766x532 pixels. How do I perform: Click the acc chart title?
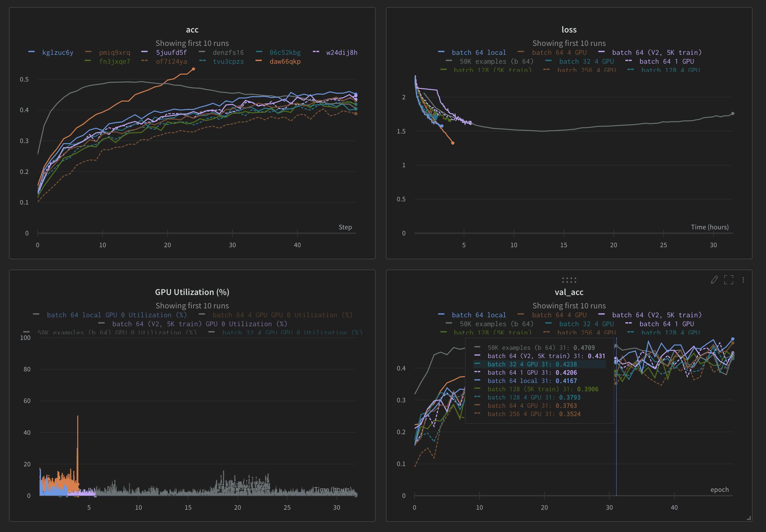coord(192,30)
